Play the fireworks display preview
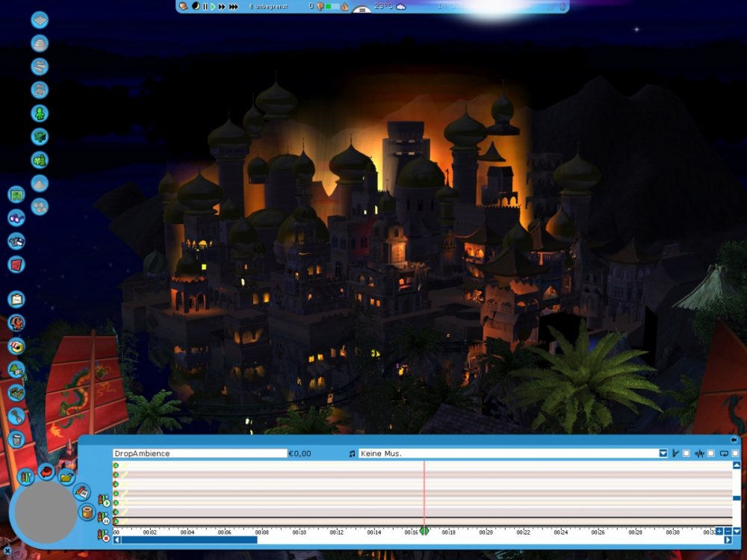Viewport: 747px width, 560px height. click(106, 503)
